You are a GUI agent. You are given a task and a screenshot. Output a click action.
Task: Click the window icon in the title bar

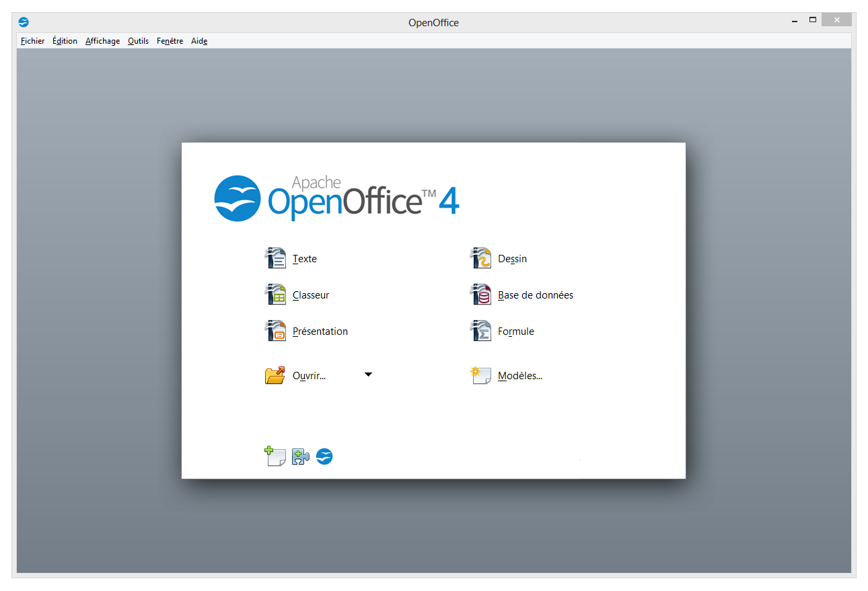pos(24,22)
